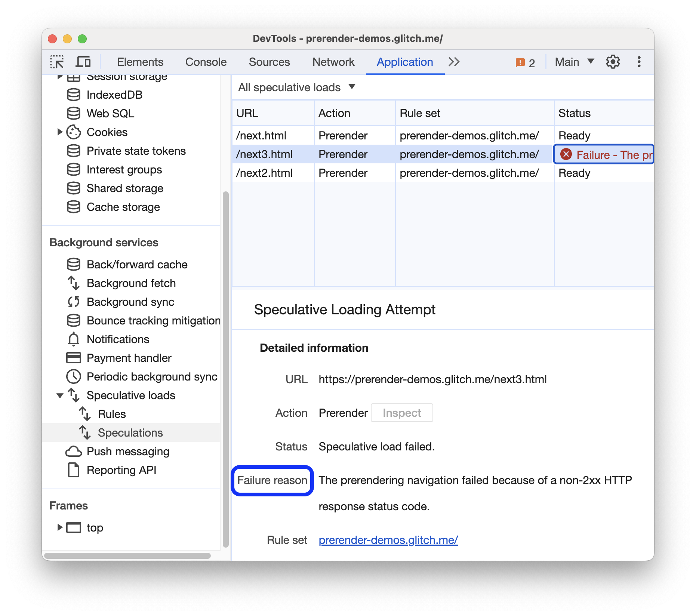Click the Inspect button
Image resolution: width=696 pixels, height=616 pixels.
point(401,413)
